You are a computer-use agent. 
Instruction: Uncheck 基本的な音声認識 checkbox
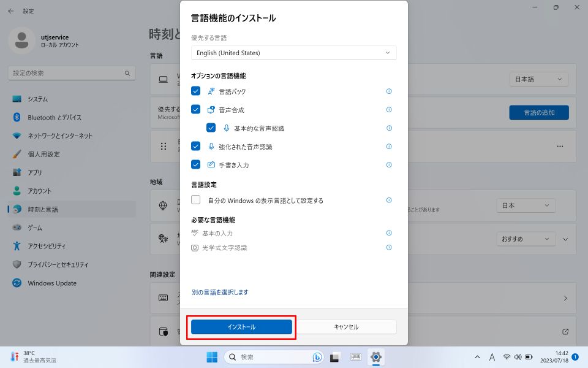[x=211, y=128]
